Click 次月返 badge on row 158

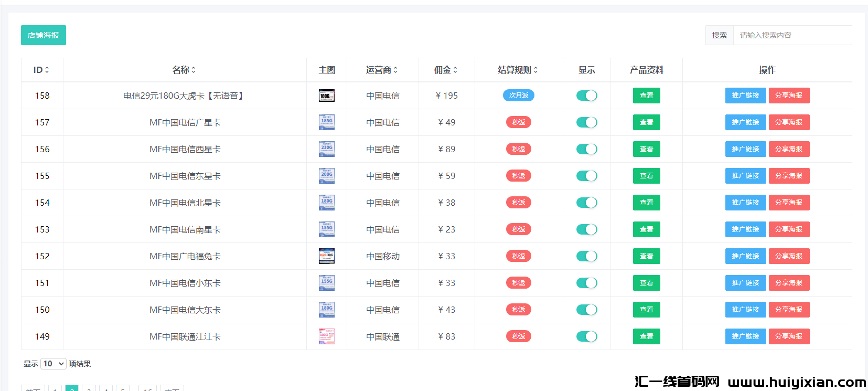point(518,96)
